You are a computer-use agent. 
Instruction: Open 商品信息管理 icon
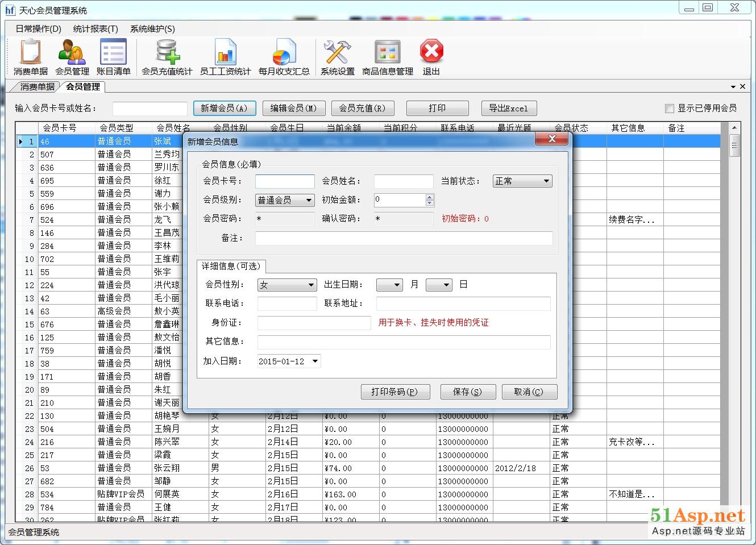pos(387,52)
